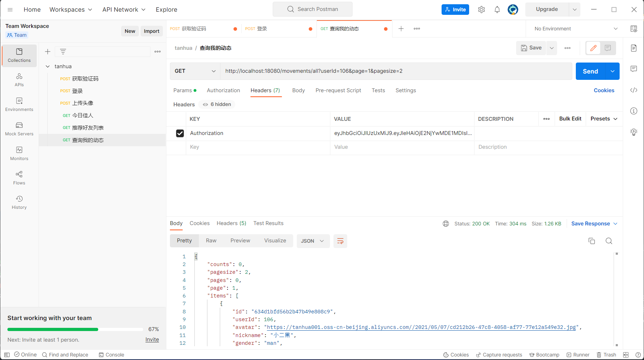644x360 pixels.
Task: Expand the Save options arrow
Action: 552,48
